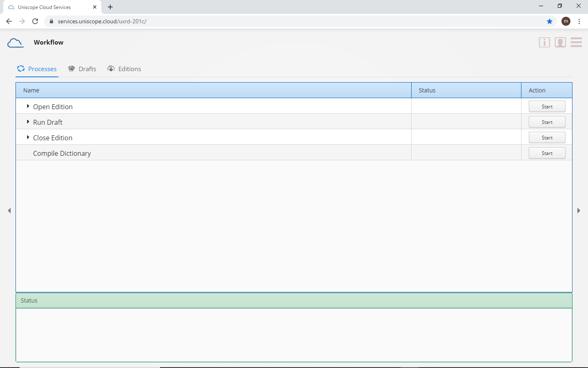Click the right-side panel arrow

579,211
